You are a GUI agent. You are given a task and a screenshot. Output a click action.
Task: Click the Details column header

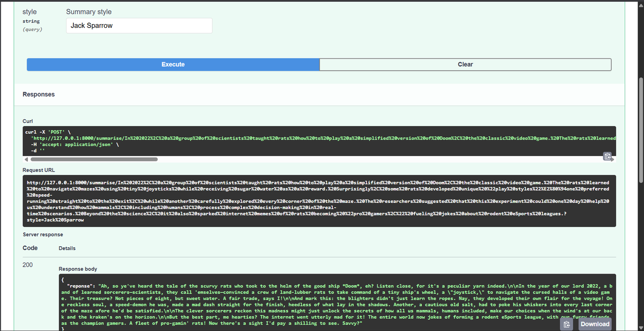(x=67, y=248)
